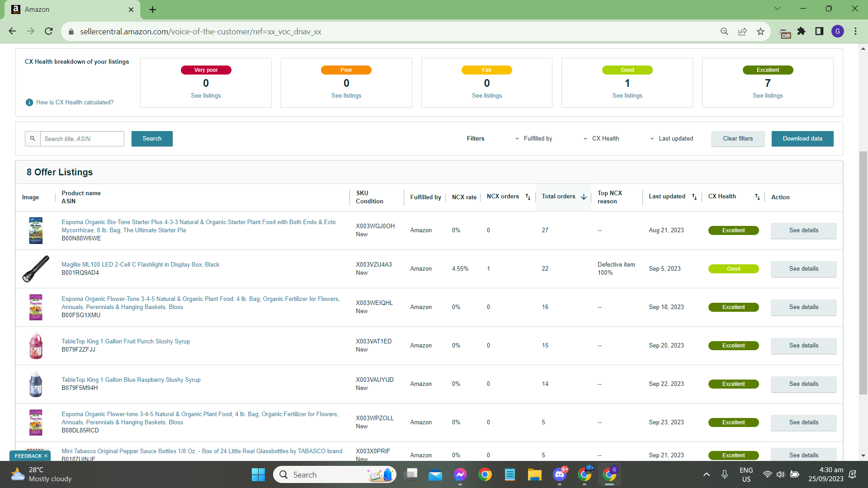
Task: Close the Amazon browser tab
Action: pyautogui.click(x=131, y=9)
